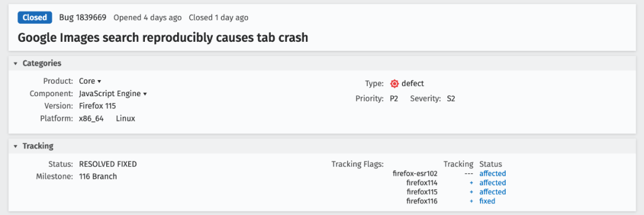Collapse the Tracking section triangle

point(16,146)
